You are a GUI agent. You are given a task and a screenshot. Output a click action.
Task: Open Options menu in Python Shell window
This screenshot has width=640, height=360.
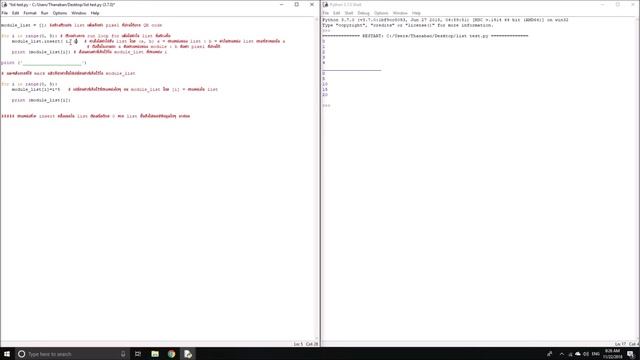point(381,13)
